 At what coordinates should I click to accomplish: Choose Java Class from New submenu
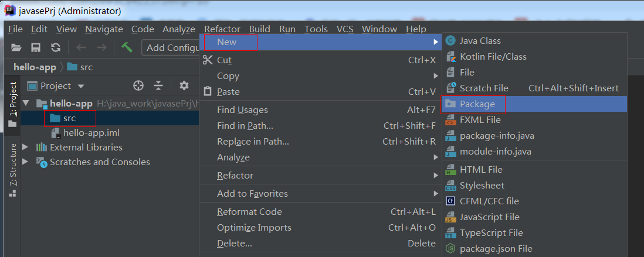point(480,40)
